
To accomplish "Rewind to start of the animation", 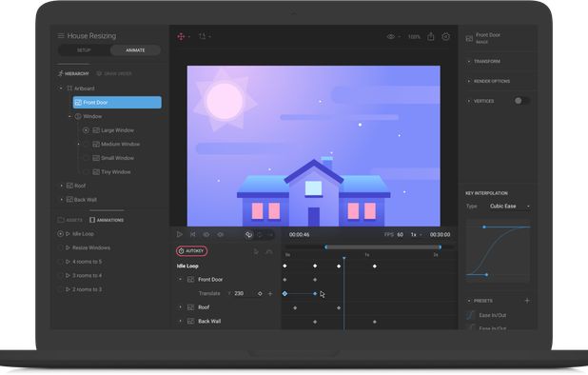I will (192, 234).
